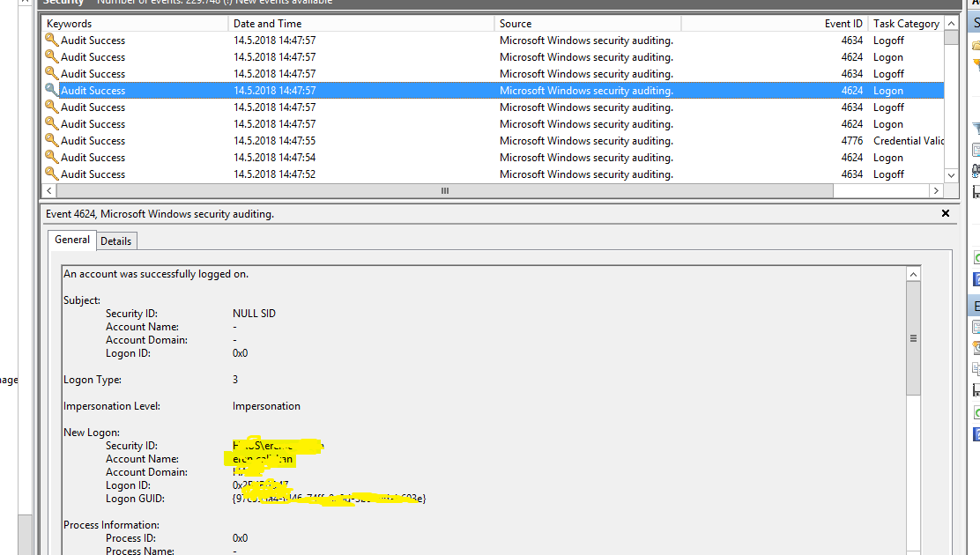
Task: Switch to the Details tab
Action: tap(115, 240)
